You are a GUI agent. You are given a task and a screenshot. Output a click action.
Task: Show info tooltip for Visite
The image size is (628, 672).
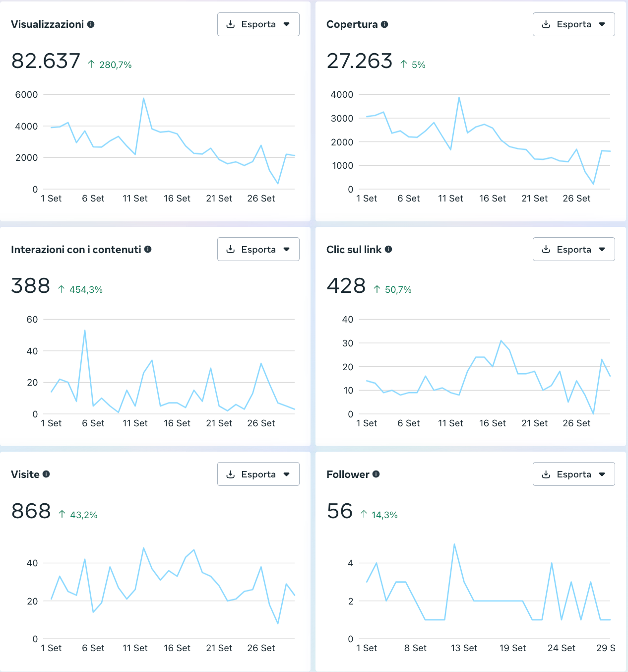pyautogui.click(x=46, y=474)
